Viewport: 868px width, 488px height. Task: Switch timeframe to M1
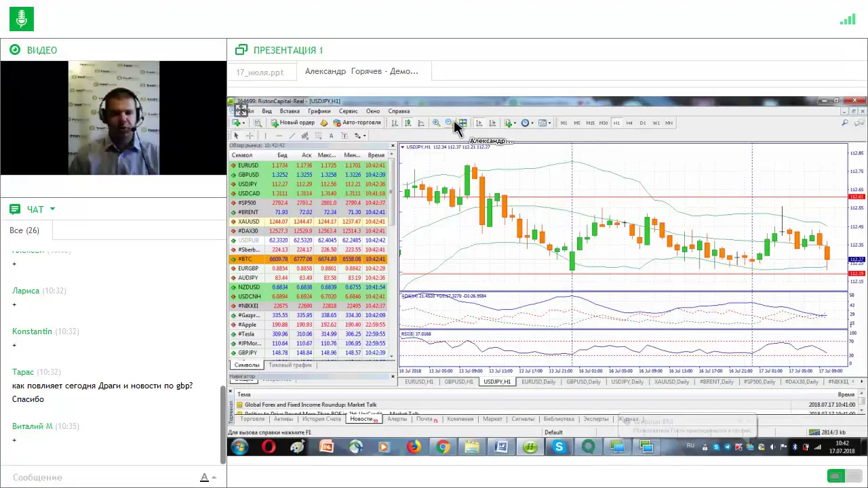click(x=564, y=123)
